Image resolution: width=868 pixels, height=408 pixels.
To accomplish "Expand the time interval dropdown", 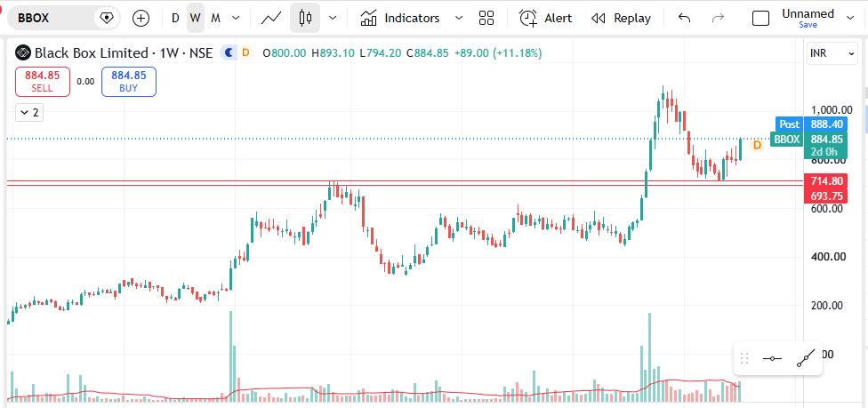I will coord(236,19).
